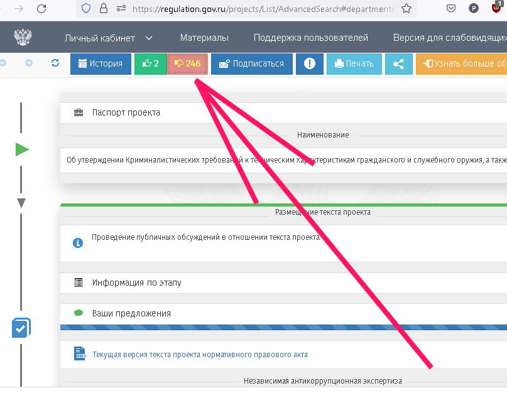Open the Поддержка пользователей menu item
This screenshot has height=420, width=507.
point(310,38)
